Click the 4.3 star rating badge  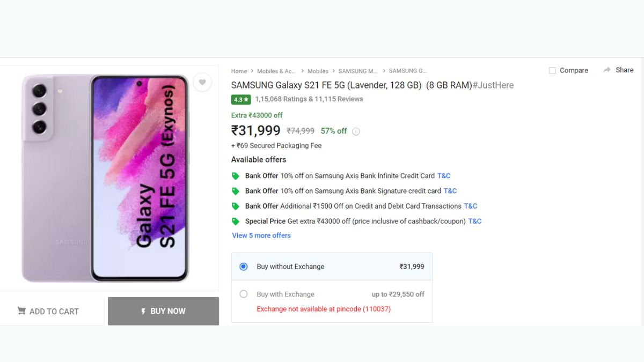(x=241, y=99)
